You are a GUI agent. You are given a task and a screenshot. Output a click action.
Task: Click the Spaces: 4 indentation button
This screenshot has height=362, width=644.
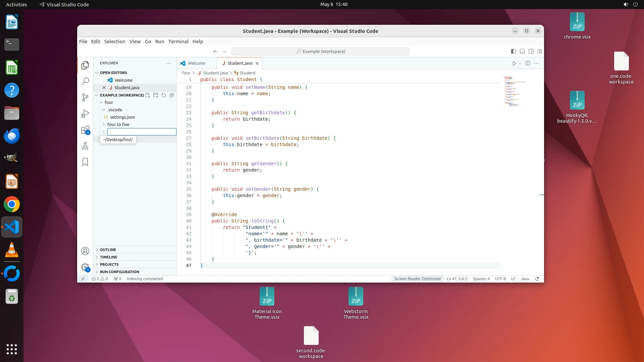pos(481,279)
